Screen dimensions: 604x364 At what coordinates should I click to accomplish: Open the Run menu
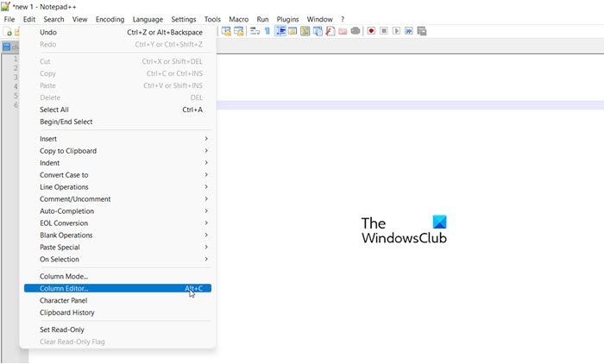262,19
